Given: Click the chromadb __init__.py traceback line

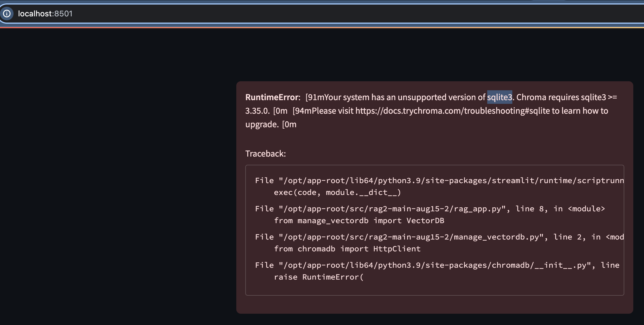Looking at the screenshot, I should pyautogui.click(x=437, y=265).
